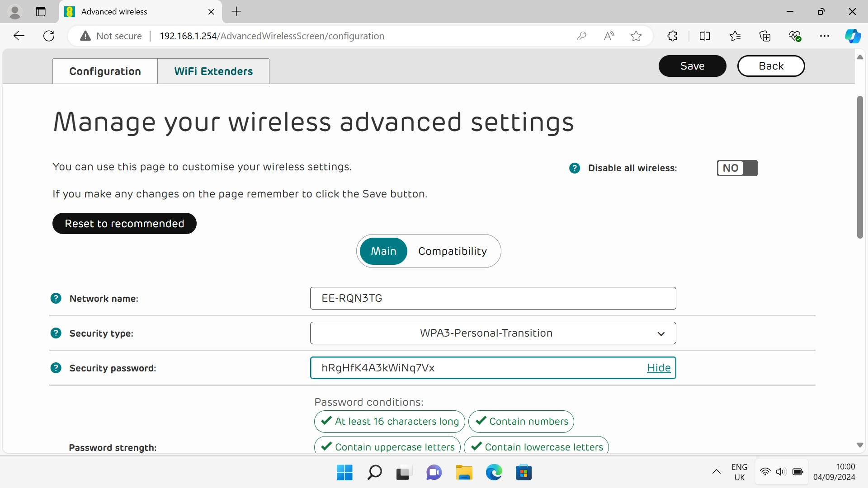This screenshot has width=868, height=488.
Task: Click the Read aloud icon in address bar
Action: click(x=609, y=36)
